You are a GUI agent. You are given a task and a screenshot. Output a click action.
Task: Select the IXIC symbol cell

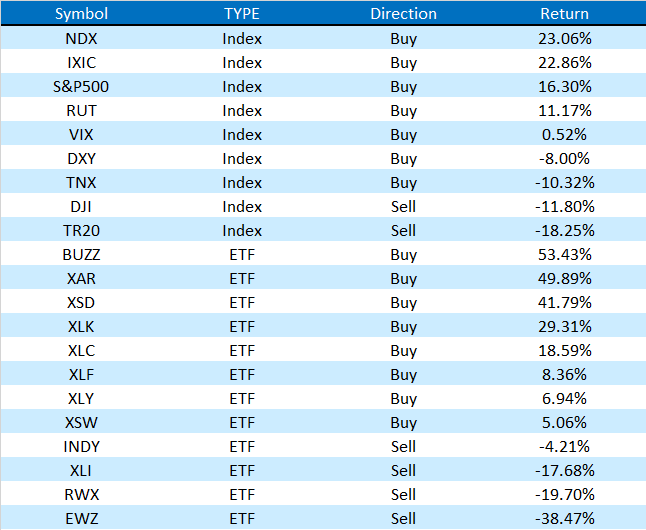coord(81,62)
